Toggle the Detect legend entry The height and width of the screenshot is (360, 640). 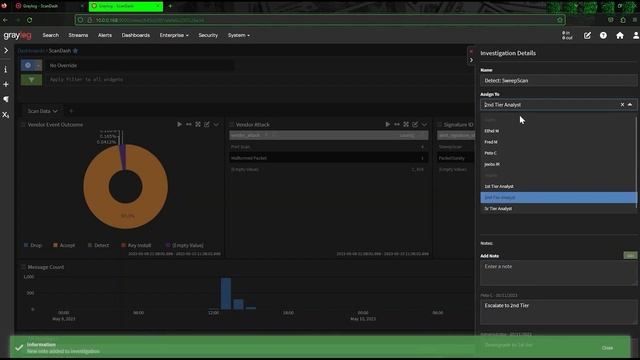(x=98, y=245)
